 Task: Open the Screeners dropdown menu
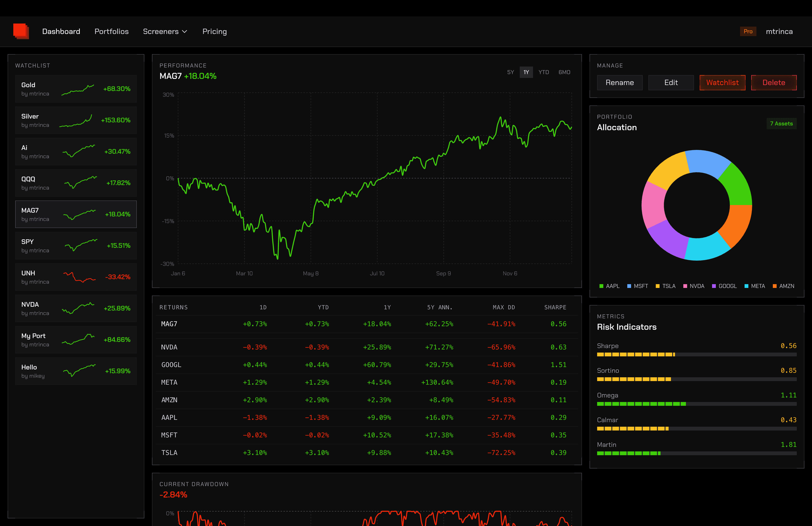165,31
